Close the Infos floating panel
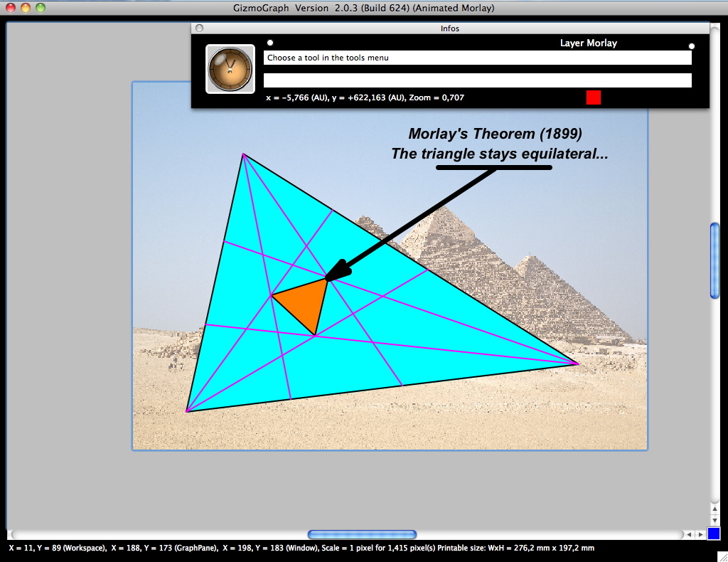Image resolution: width=728 pixels, height=562 pixels. point(200,28)
